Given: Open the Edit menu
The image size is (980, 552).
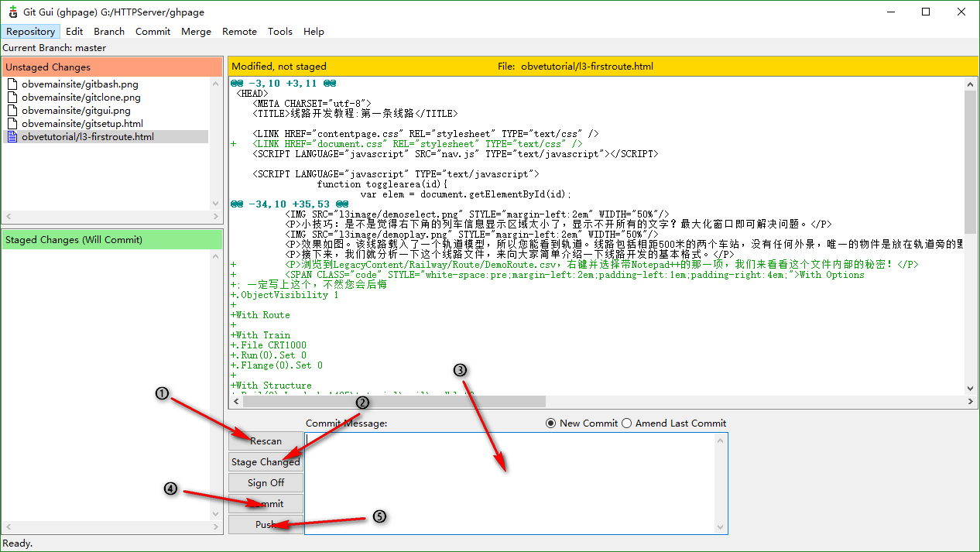Looking at the screenshot, I should pos(74,31).
